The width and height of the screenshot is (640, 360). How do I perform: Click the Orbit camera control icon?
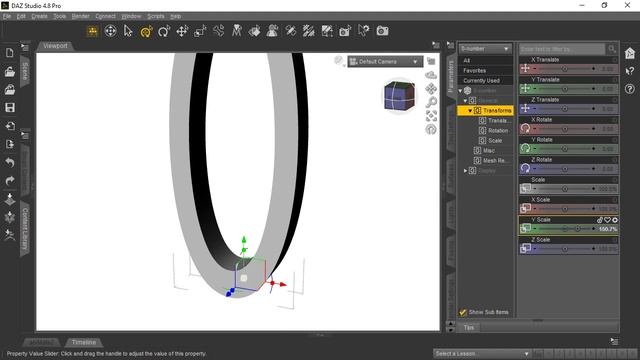[x=431, y=75]
